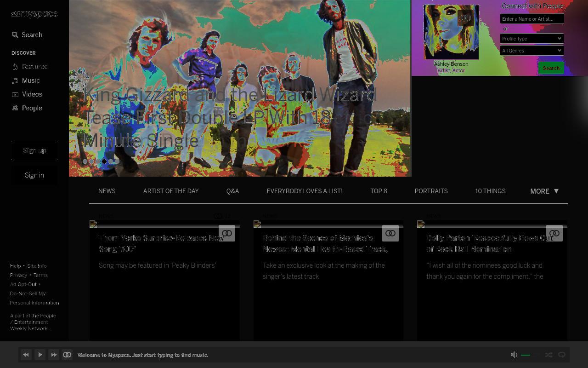Open the Videos section icon

tap(15, 94)
